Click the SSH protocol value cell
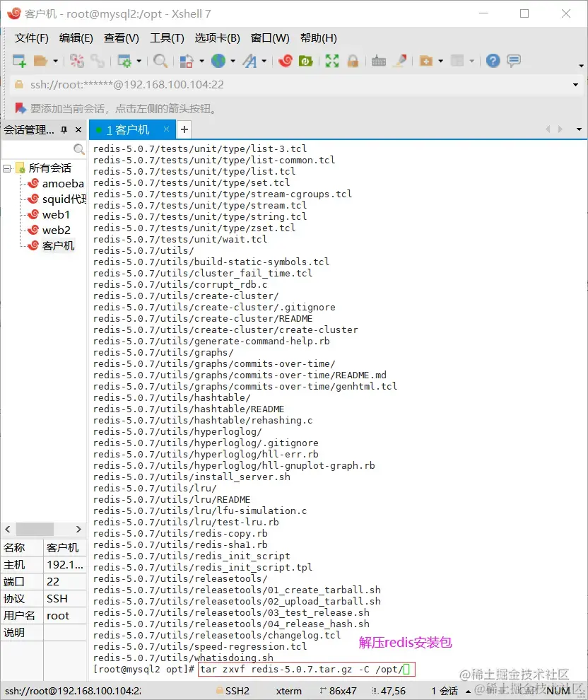 tap(65, 599)
